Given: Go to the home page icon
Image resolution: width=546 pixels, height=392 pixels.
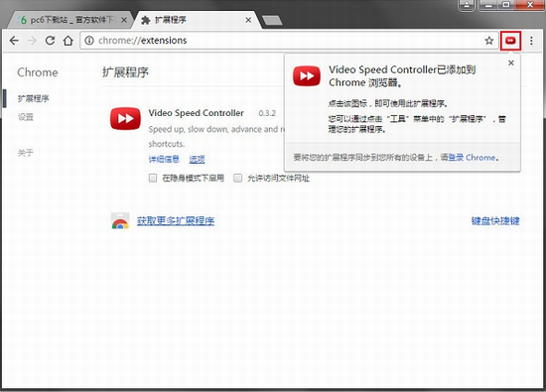Looking at the screenshot, I should pos(68,41).
